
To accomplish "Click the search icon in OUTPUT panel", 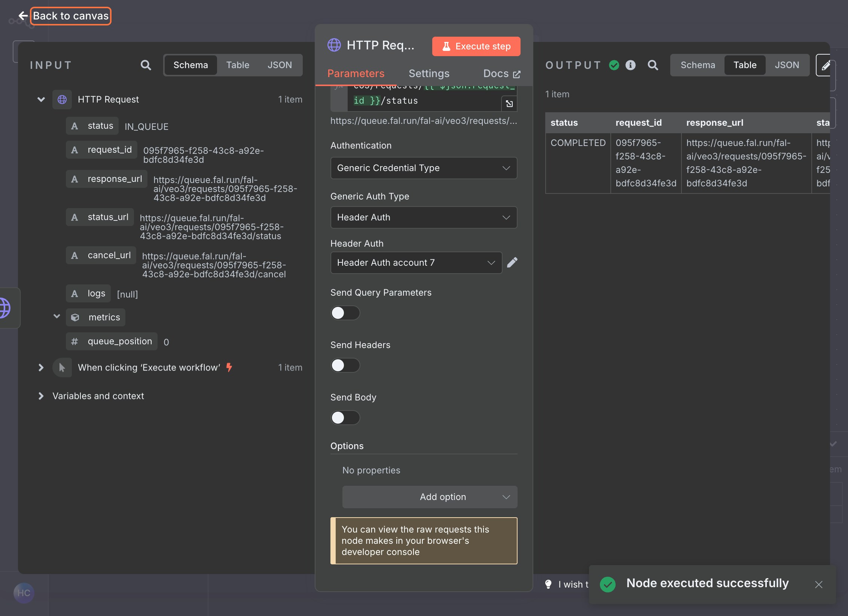I will [653, 65].
